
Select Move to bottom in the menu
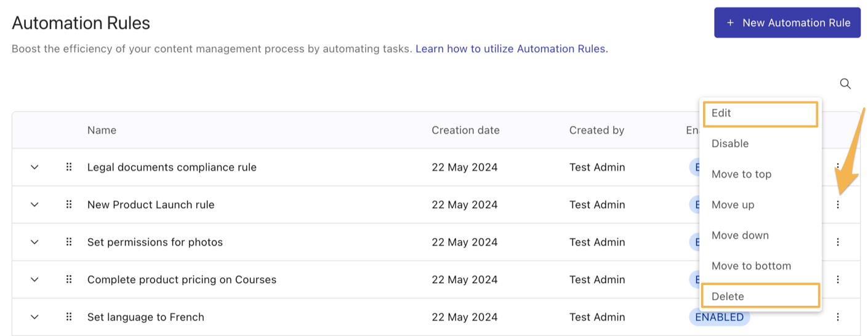(760, 266)
